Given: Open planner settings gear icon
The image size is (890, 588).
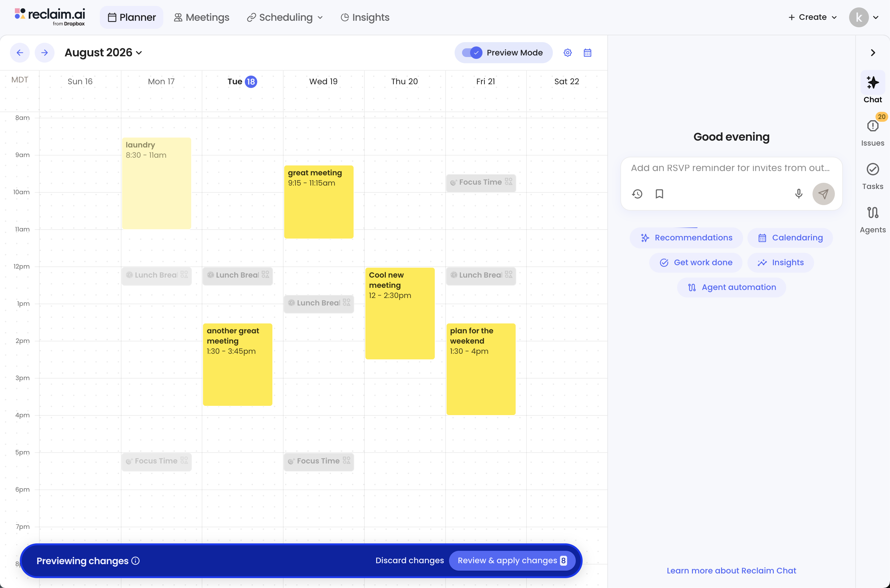Looking at the screenshot, I should [567, 52].
